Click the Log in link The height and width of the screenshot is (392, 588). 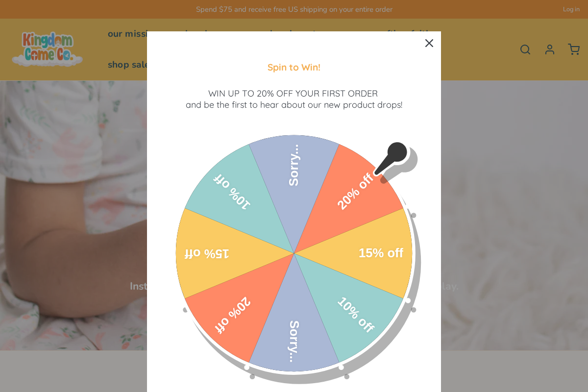coord(571,9)
